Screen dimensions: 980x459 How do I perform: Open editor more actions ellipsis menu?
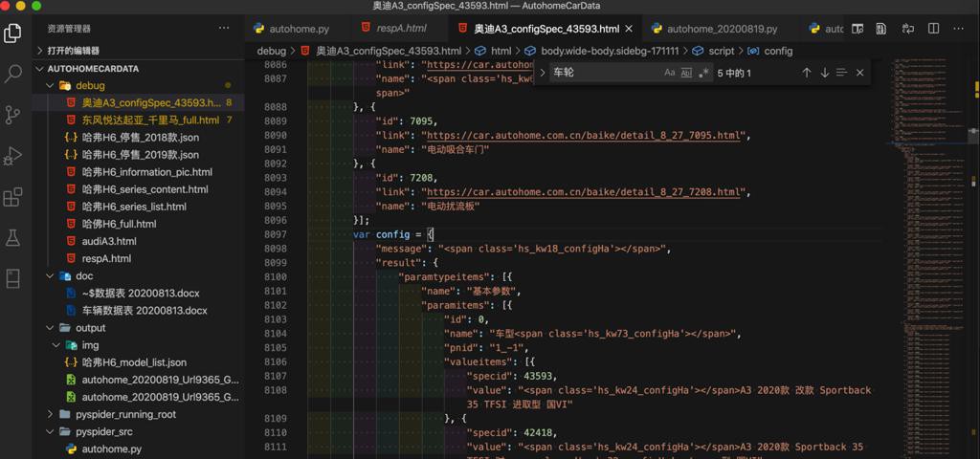point(958,29)
